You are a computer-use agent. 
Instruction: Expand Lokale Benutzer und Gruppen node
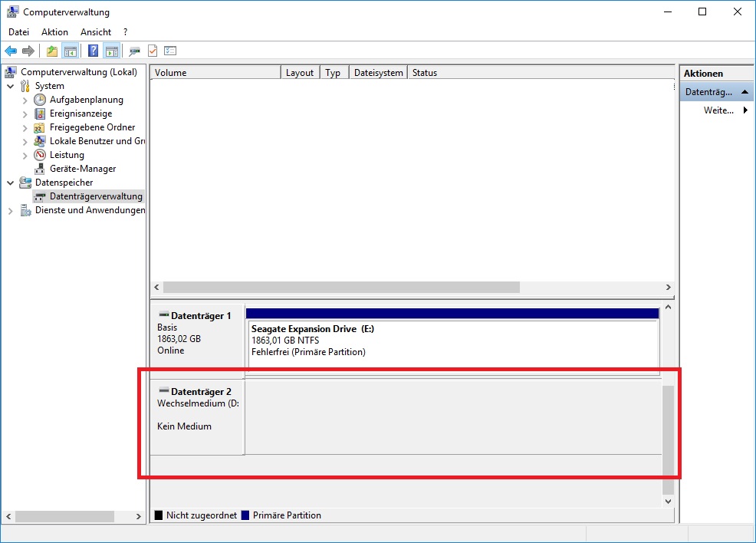click(25, 142)
